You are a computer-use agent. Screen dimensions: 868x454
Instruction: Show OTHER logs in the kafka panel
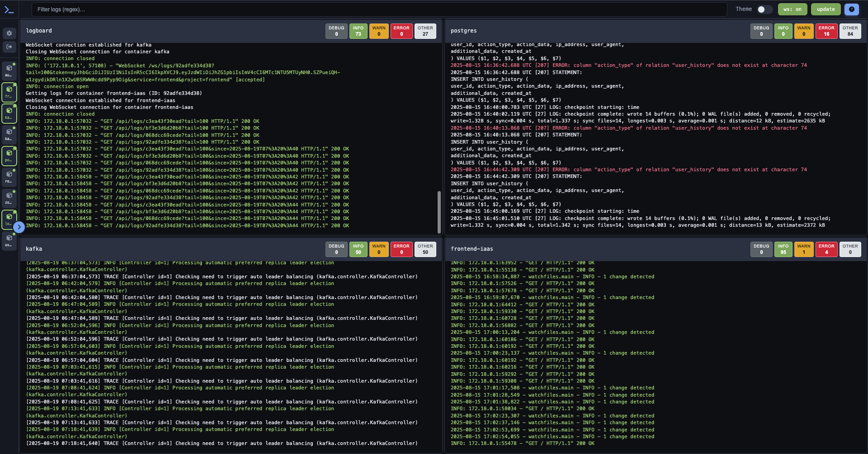pos(425,249)
